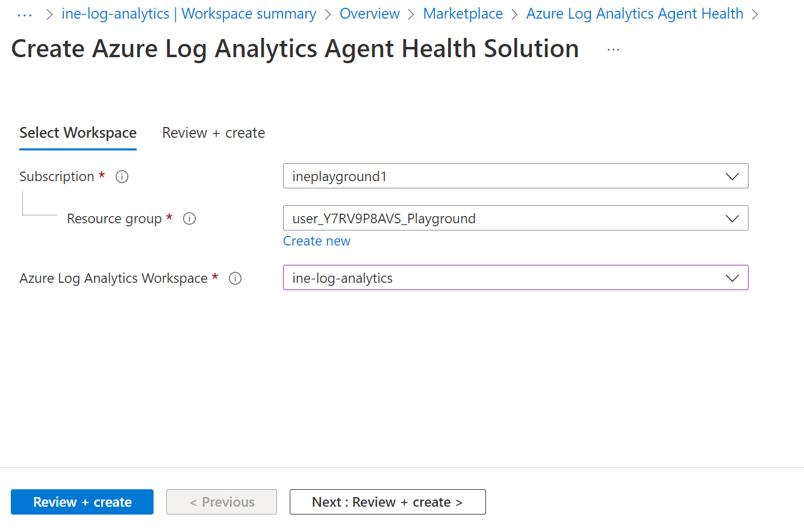Expand the Resource group dropdown
The image size is (804, 532).
pos(515,218)
